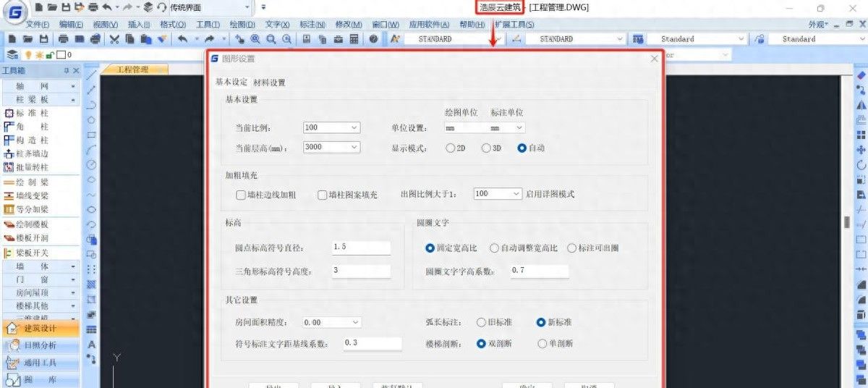The height and width of the screenshot is (388, 868).
Task: Select 固定宽高比 radio option
Action: point(430,248)
